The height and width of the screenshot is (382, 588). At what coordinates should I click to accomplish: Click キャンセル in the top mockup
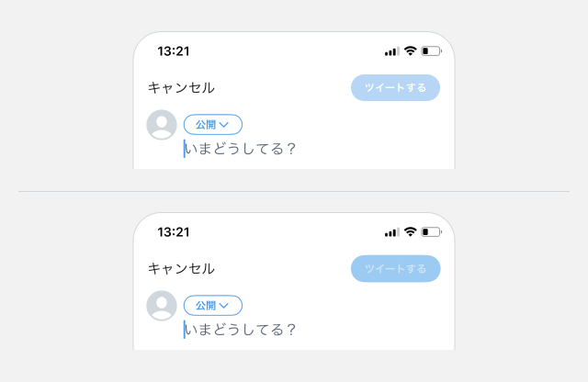[181, 88]
